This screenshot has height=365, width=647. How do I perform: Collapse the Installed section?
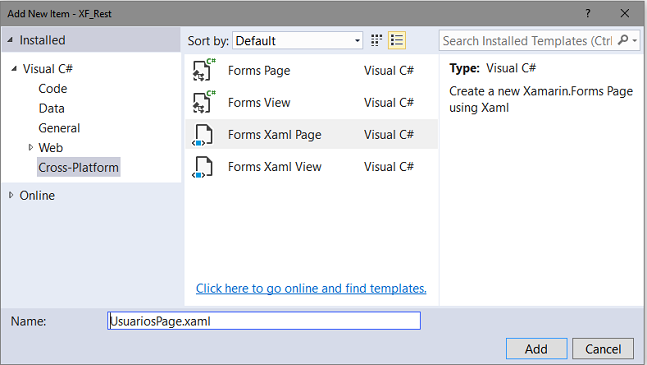tap(10, 40)
